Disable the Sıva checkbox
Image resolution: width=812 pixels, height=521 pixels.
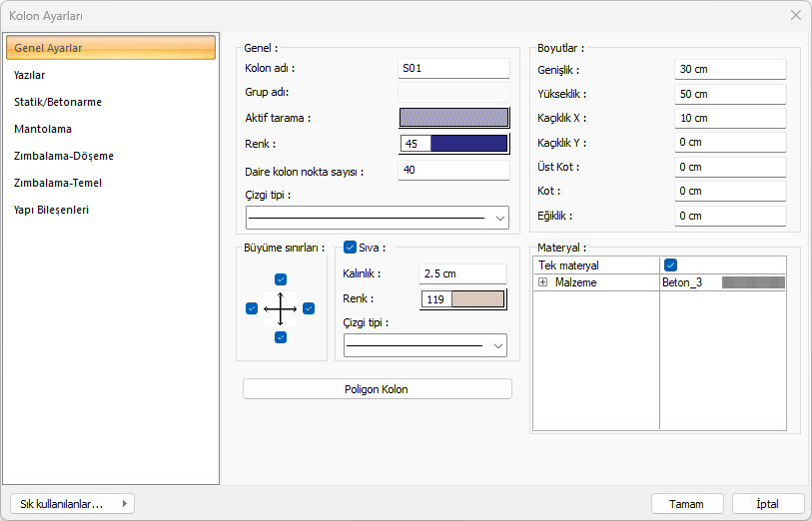click(350, 248)
